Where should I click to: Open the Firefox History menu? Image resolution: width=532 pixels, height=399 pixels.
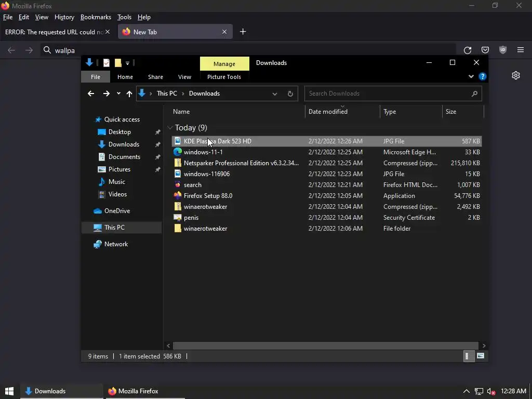click(x=64, y=17)
